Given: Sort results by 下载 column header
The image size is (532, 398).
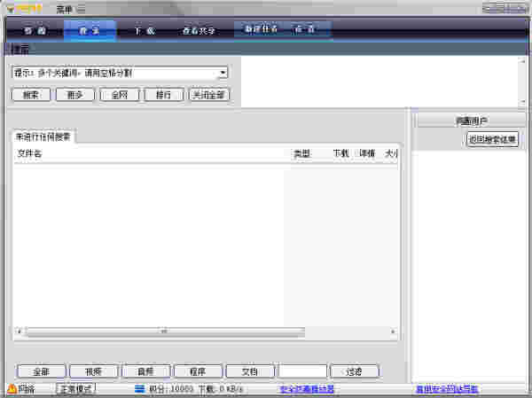Looking at the screenshot, I should (x=340, y=153).
